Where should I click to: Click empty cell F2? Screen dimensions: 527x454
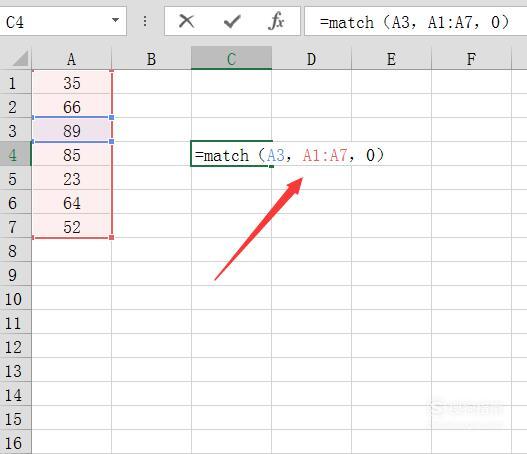point(471,107)
